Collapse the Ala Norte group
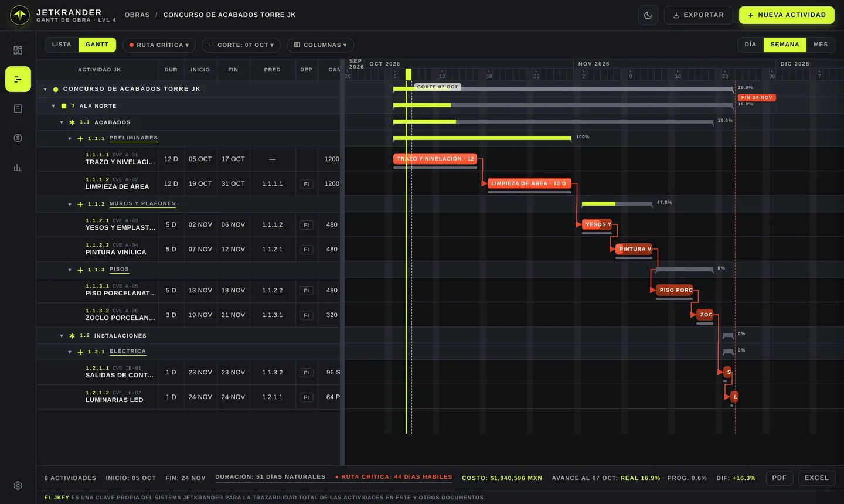The height and width of the screenshot is (504, 844). (53, 106)
